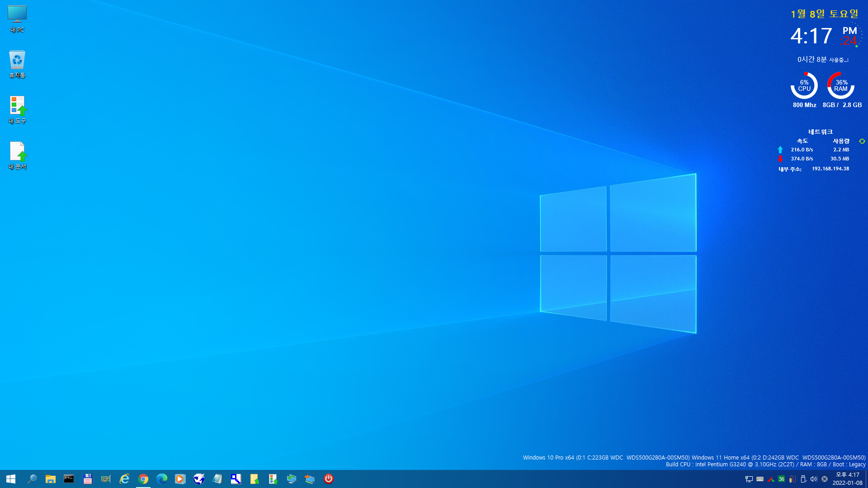Click the gray circled X tray icon

click(x=825, y=479)
